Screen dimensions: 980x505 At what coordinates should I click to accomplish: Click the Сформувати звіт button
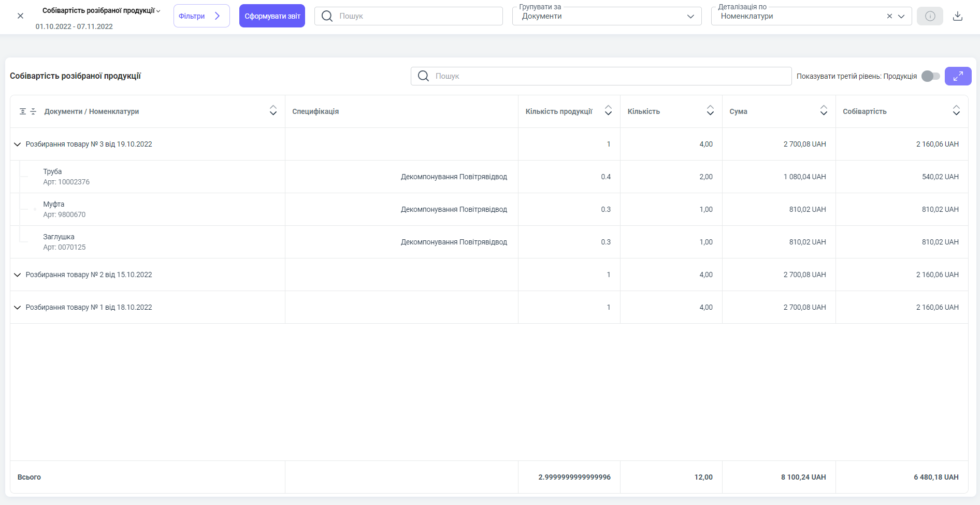click(x=272, y=16)
